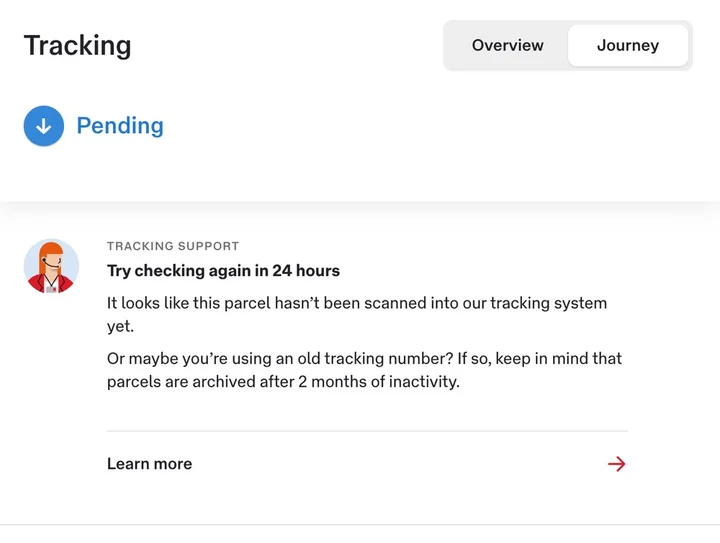The height and width of the screenshot is (543, 720).
Task: Click the words 'tracking system' in the message
Action: [x=548, y=303]
